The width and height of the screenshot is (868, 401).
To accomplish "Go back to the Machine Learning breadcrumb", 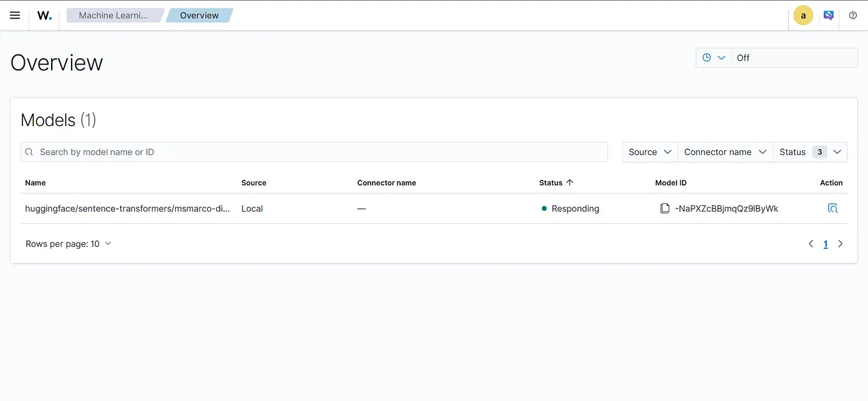I will point(114,15).
